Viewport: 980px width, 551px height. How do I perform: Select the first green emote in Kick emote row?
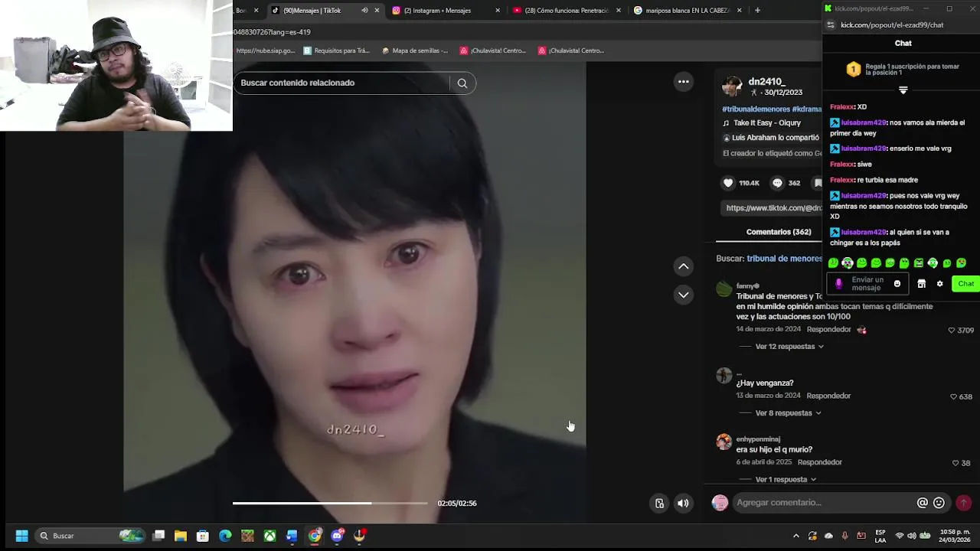[x=834, y=263]
